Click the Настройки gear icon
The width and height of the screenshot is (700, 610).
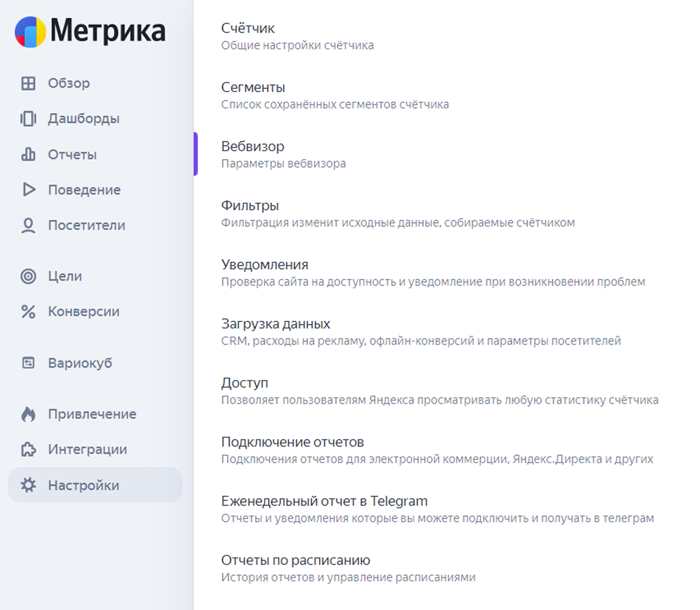28,485
